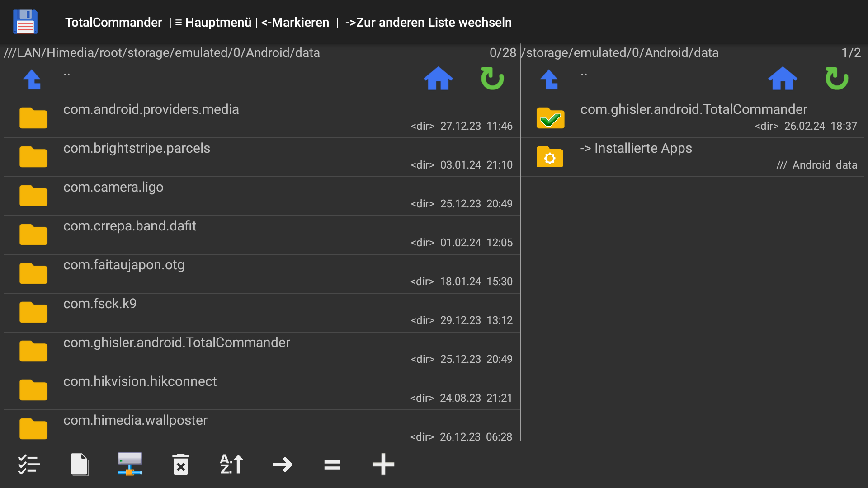Click the TotalCommander title text
Viewport: 868px width, 488px height.
(x=113, y=22)
